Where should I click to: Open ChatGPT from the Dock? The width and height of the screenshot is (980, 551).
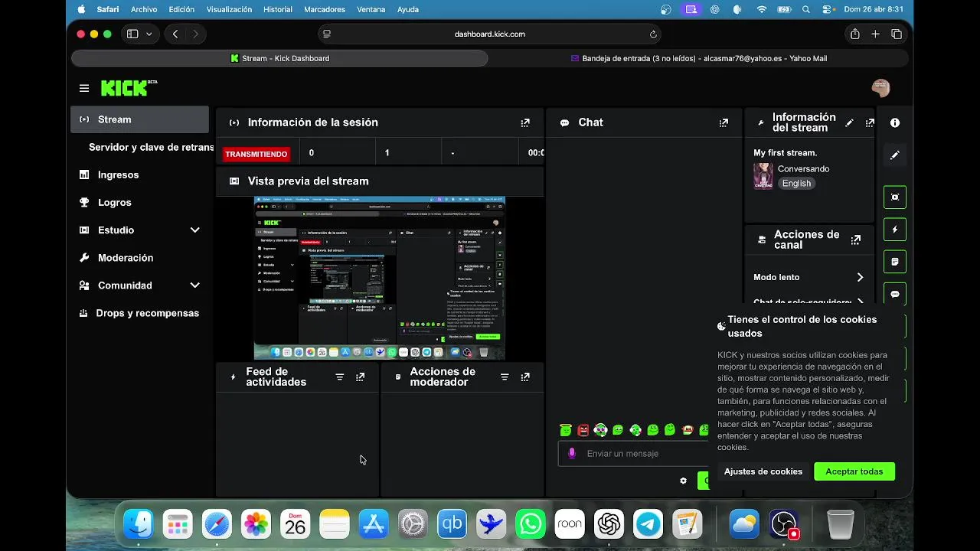pyautogui.click(x=609, y=524)
